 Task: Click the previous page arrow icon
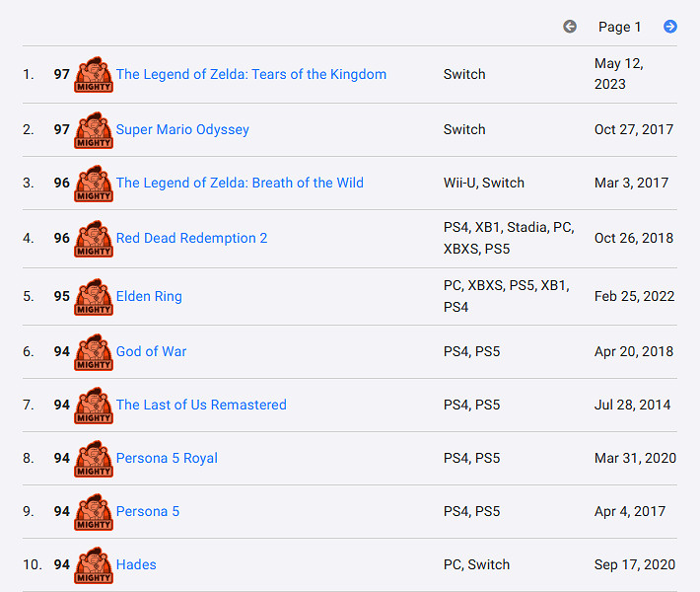point(570,27)
